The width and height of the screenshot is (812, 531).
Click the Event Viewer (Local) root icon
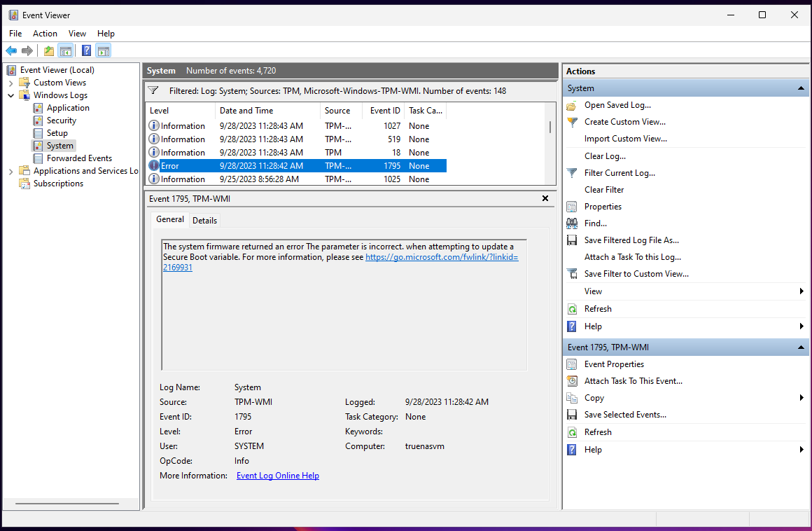click(11, 70)
